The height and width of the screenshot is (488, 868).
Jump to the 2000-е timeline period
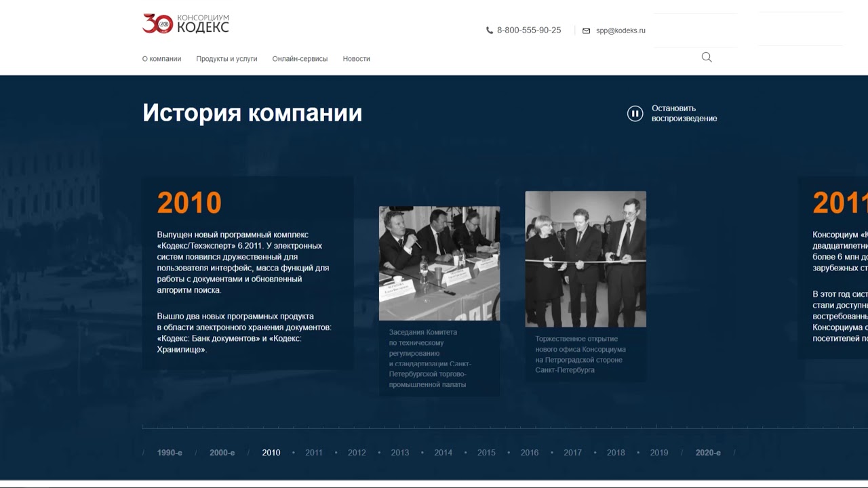coord(222,453)
